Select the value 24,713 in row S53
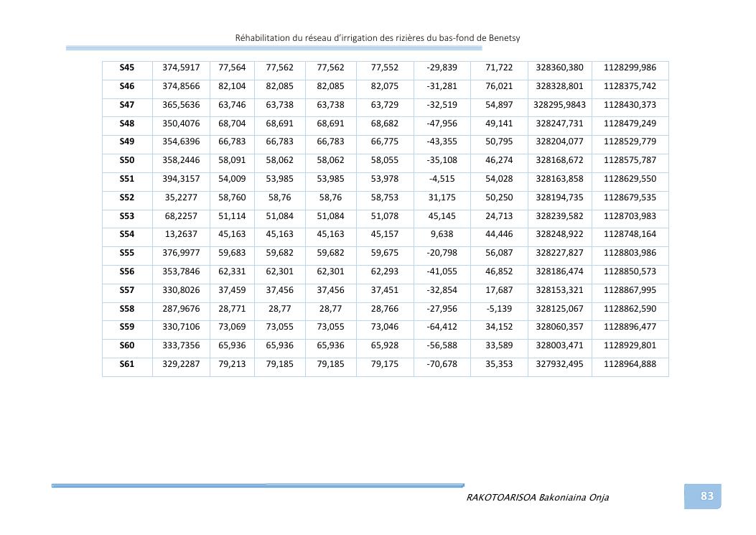 click(x=499, y=216)
